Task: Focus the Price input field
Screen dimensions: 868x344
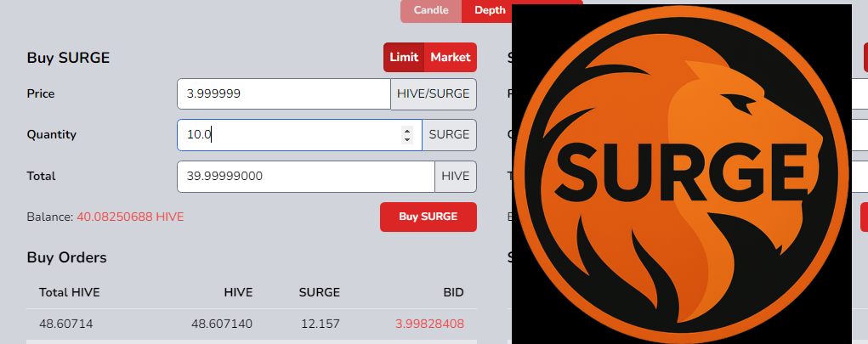Action: click(x=283, y=93)
